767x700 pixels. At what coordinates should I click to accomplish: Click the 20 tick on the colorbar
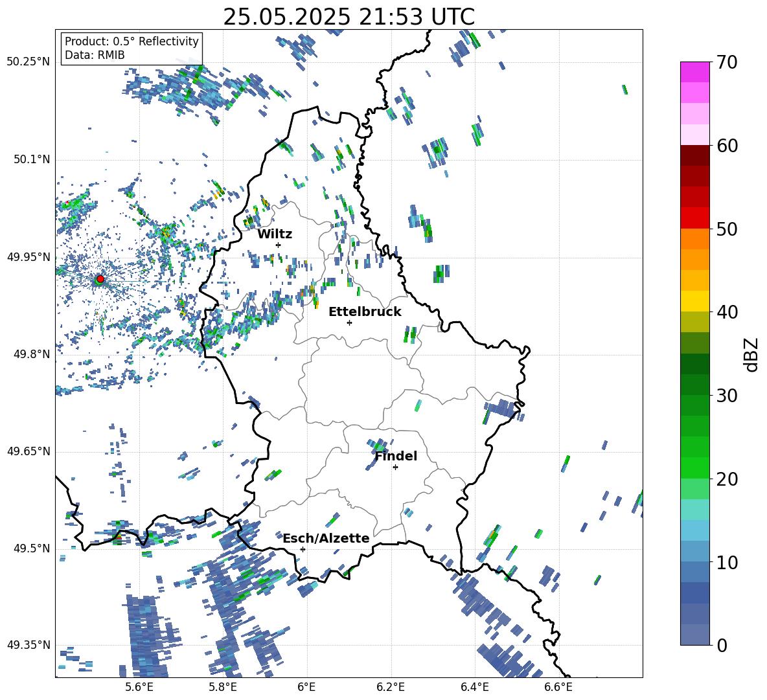click(x=727, y=479)
